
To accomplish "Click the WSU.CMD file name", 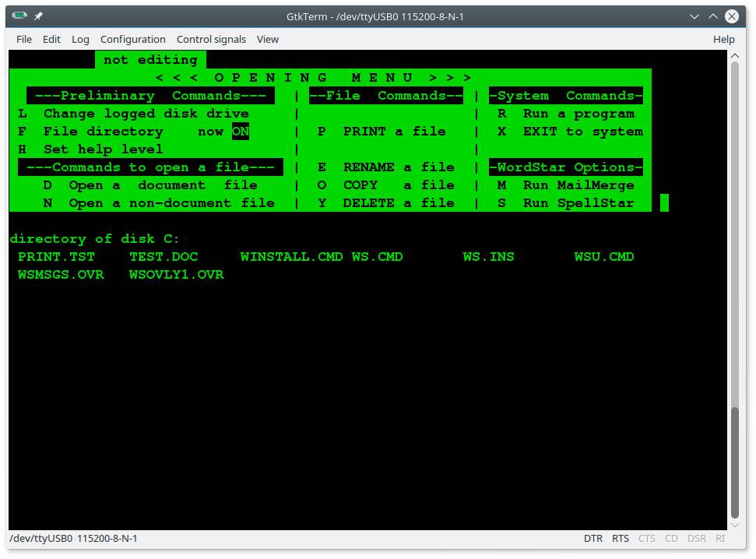I will [604, 257].
